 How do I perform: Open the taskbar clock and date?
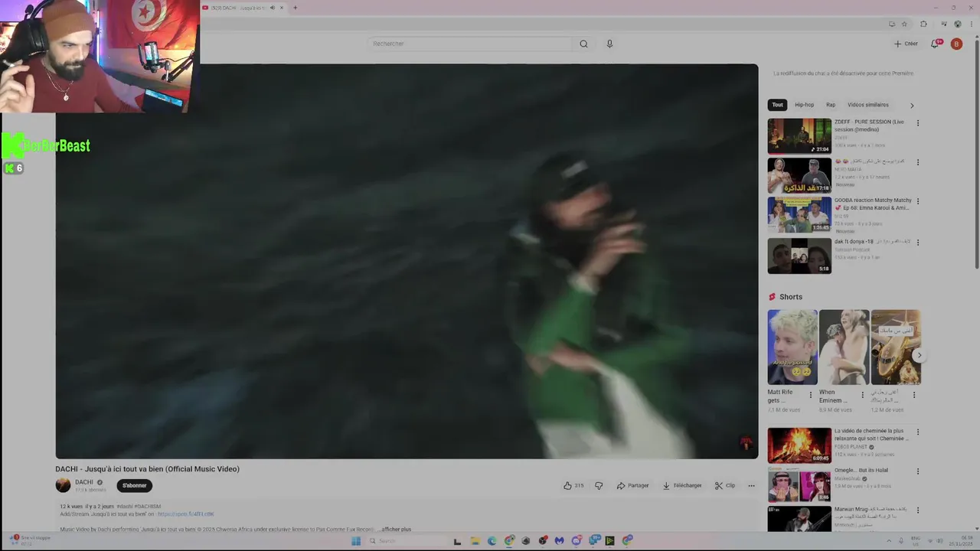pyautogui.click(x=960, y=540)
